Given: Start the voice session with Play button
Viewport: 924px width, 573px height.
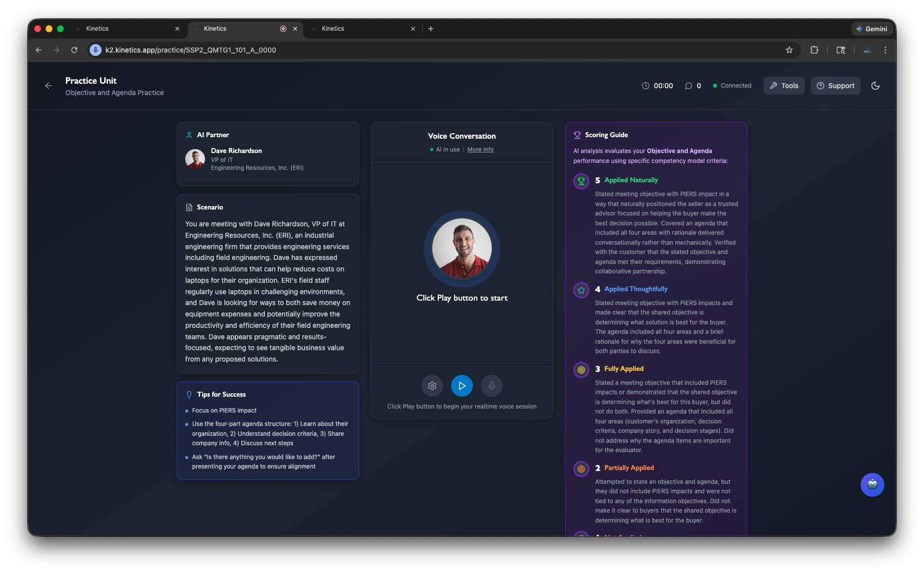Looking at the screenshot, I should coord(462,386).
